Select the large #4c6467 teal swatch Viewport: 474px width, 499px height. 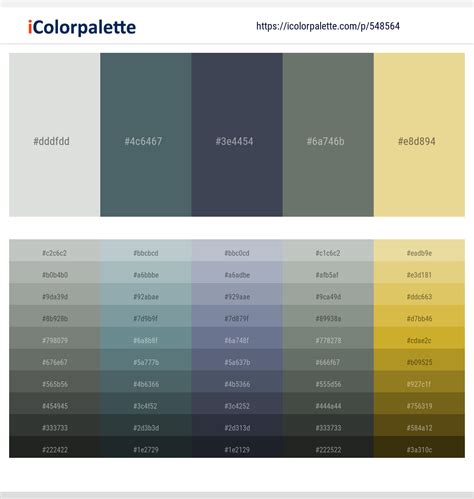146,135
